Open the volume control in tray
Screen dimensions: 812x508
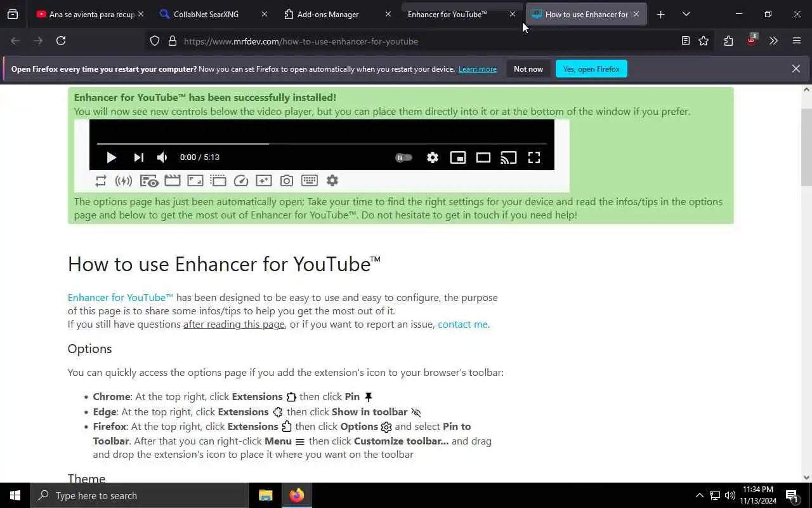[x=730, y=495]
